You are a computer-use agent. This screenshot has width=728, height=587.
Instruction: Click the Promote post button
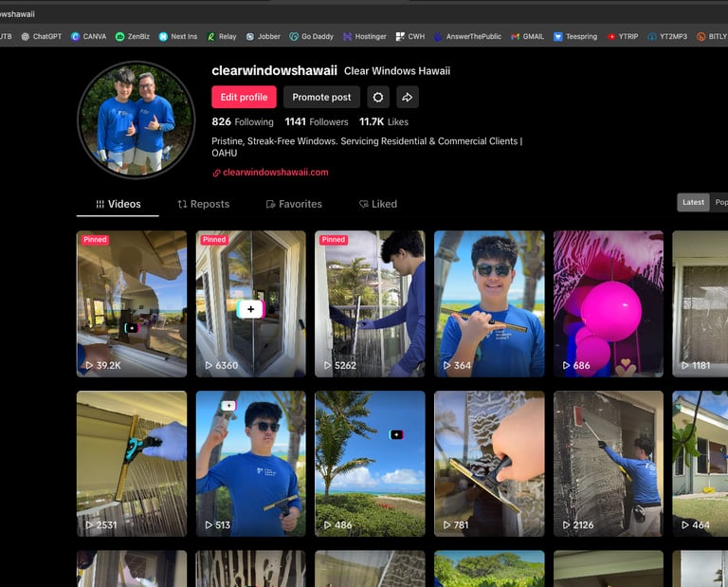(321, 97)
